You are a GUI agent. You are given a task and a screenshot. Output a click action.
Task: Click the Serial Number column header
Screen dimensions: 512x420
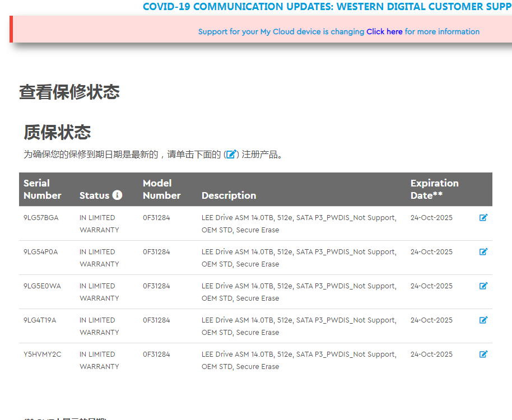click(43, 189)
